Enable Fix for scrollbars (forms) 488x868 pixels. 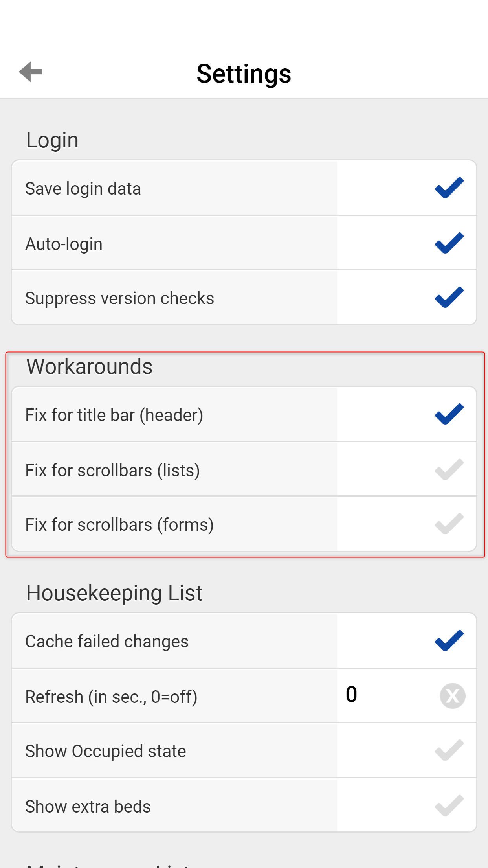coord(449,524)
